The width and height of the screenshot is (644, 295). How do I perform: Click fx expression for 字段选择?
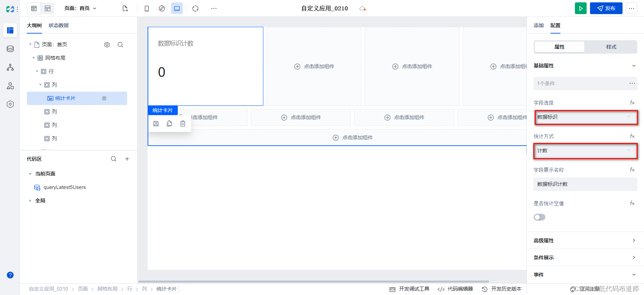point(632,102)
